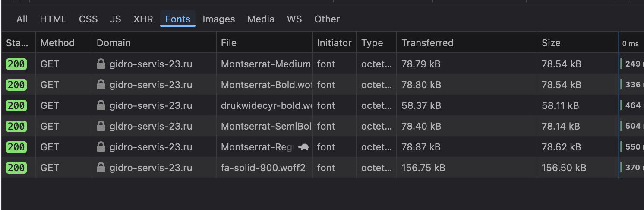Switch to the All filter tab
This screenshot has width=644, height=210.
[x=22, y=19]
